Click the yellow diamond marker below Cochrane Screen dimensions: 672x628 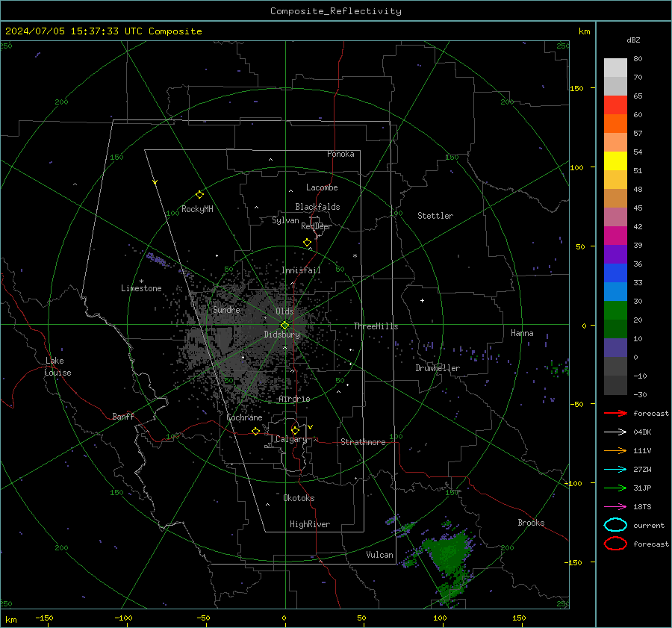(x=255, y=431)
